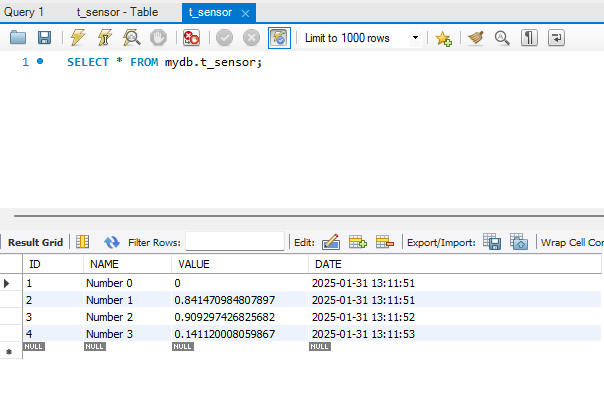Toggle word wrap icon in editor toolbar
This screenshot has width=604, height=419.
(x=556, y=38)
